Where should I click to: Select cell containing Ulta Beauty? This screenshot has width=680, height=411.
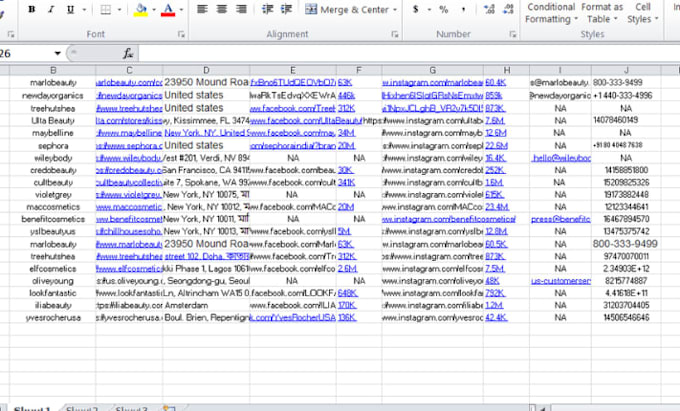(x=53, y=121)
